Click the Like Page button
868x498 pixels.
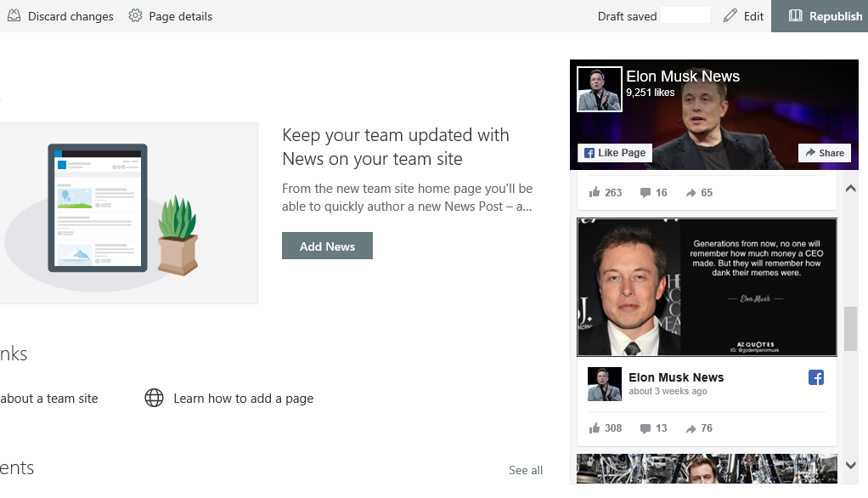[x=614, y=153]
